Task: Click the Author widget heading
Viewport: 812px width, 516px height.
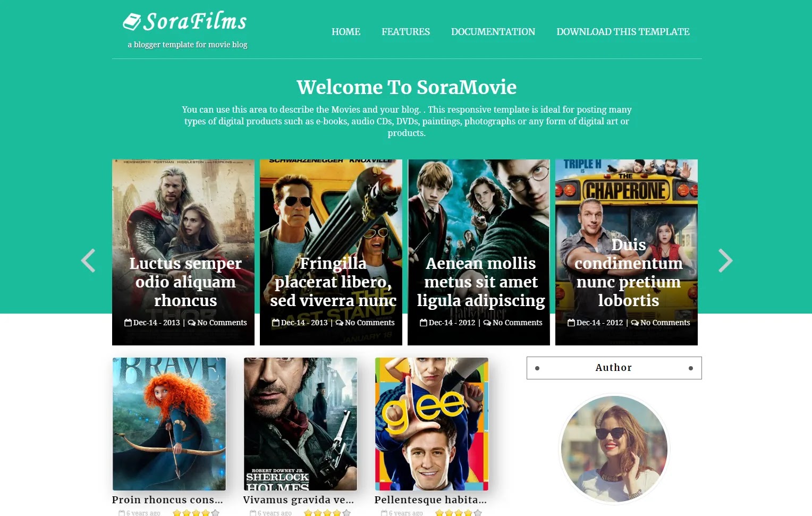Action: tap(614, 368)
